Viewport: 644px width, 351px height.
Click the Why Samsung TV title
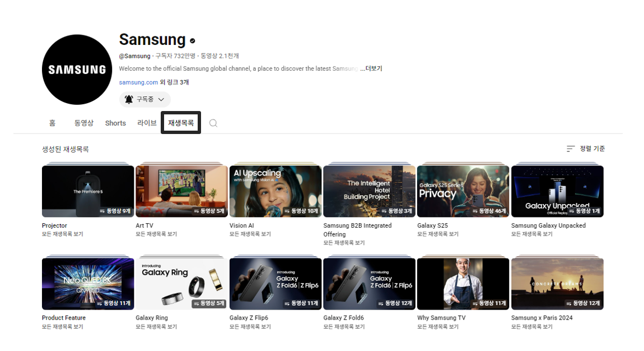[x=441, y=318]
